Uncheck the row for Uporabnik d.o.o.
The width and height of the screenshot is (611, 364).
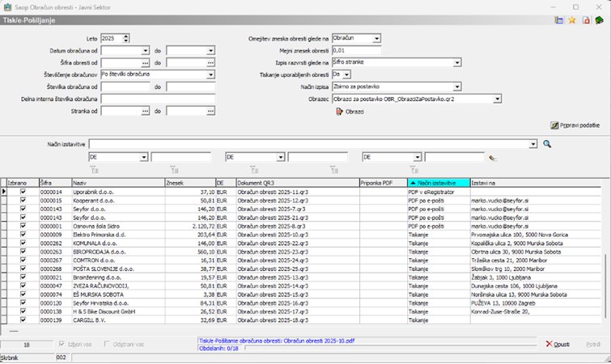coord(23,193)
